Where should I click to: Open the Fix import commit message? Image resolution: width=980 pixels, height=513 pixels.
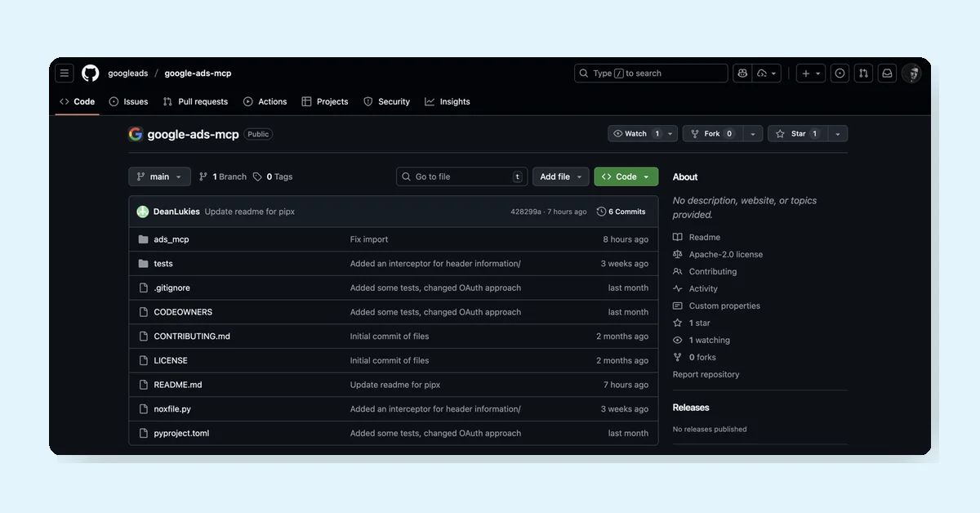coord(369,239)
